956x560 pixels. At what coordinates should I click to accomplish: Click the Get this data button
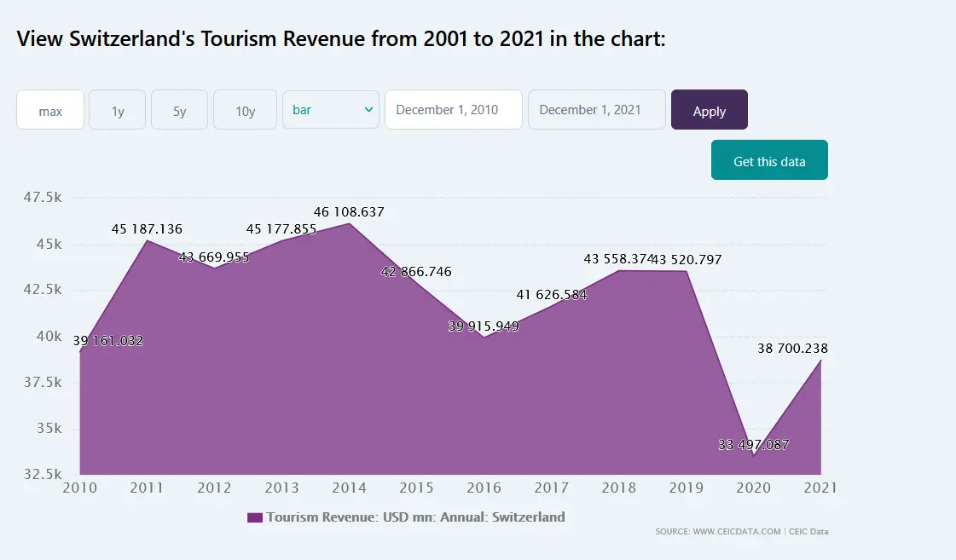(x=769, y=160)
